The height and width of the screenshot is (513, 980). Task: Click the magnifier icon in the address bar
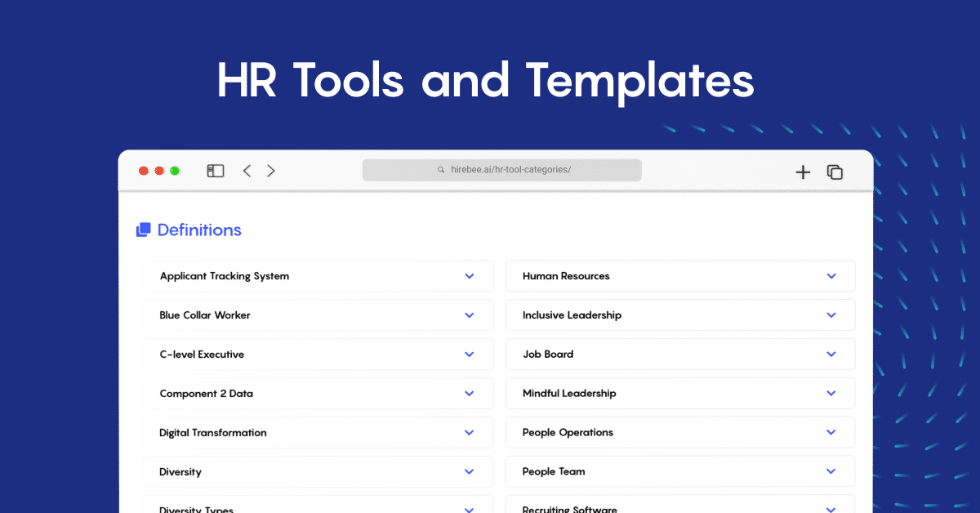[442, 169]
